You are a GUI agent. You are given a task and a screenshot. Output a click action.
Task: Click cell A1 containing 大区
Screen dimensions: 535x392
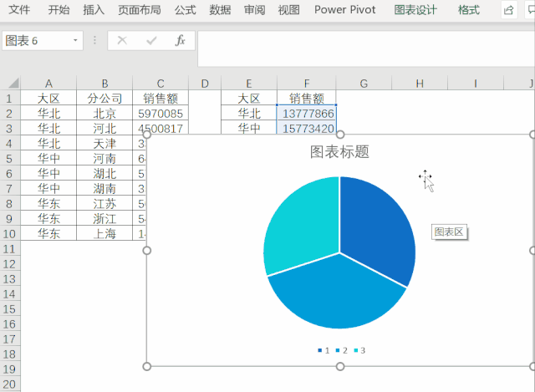(48, 99)
